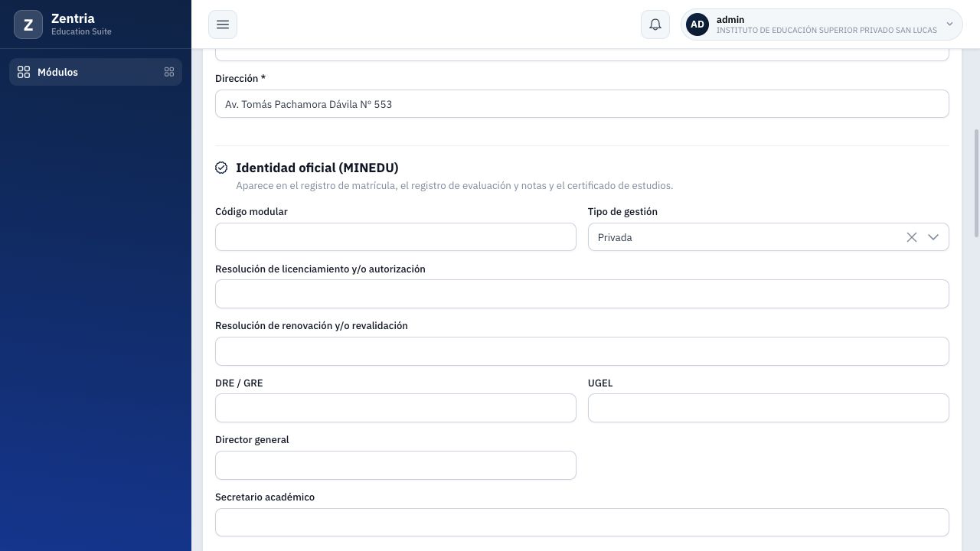Click the 'DRE / GRE' label
Viewport: 980px width, 551px height.
(239, 383)
